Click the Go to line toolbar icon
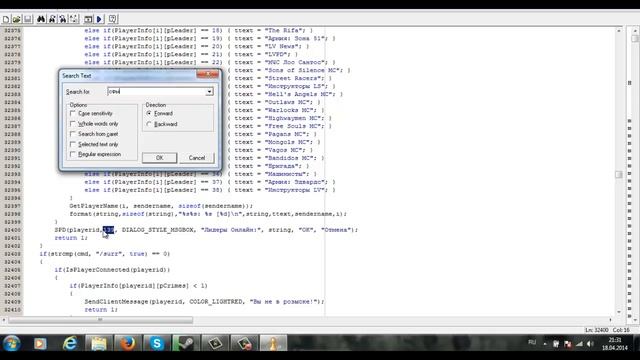Viewport: 640px width, 360px height. (73, 19)
